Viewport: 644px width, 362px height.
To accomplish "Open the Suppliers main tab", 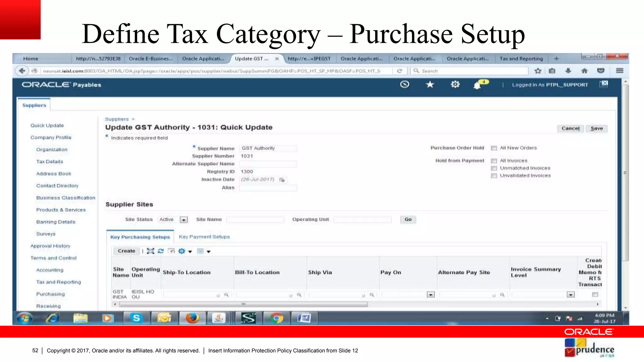I will tap(34, 105).
